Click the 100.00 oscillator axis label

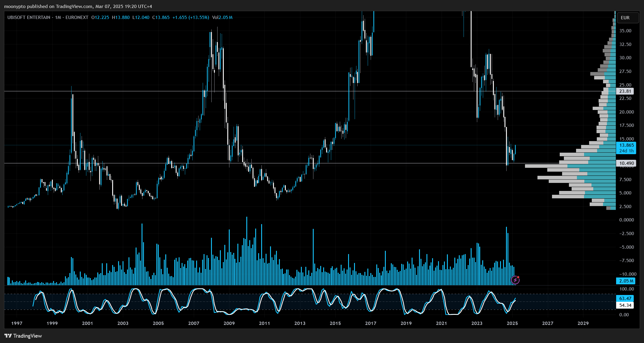(626, 289)
